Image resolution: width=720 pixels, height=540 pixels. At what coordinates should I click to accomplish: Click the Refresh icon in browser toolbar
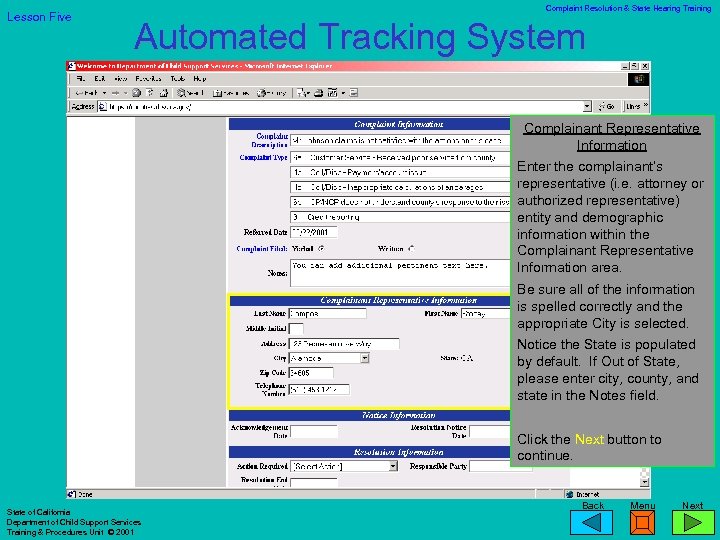[150, 93]
